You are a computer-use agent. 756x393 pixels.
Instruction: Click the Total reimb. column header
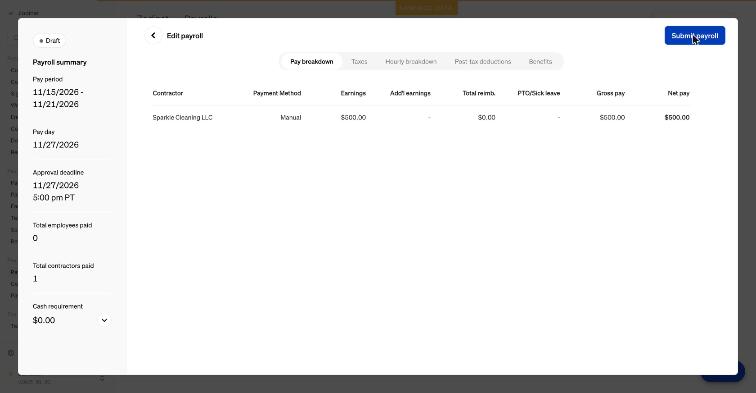479,94
